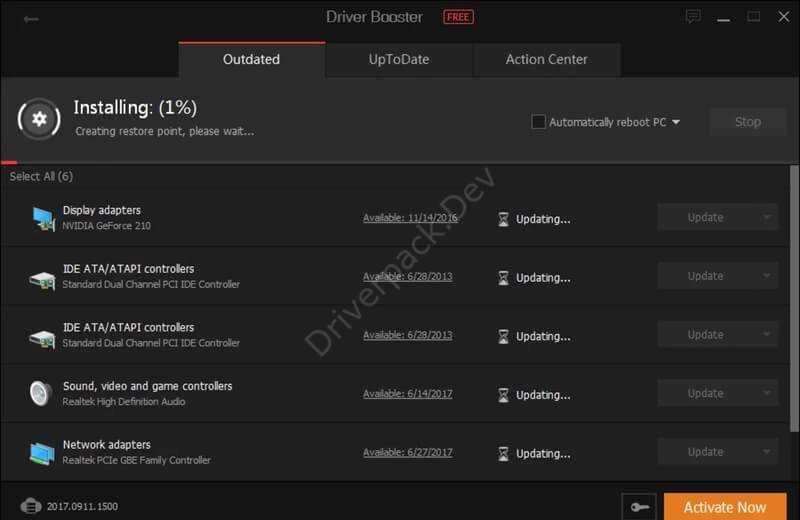Image resolution: width=800 pixels, height=520 pixels.
Task: Click the Activate Now button
Action: pos(725,507)
